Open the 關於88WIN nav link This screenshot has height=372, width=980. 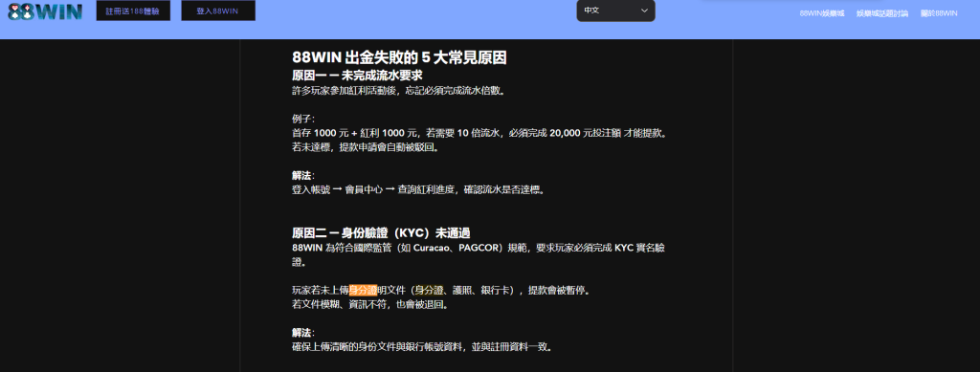point(939,13)
